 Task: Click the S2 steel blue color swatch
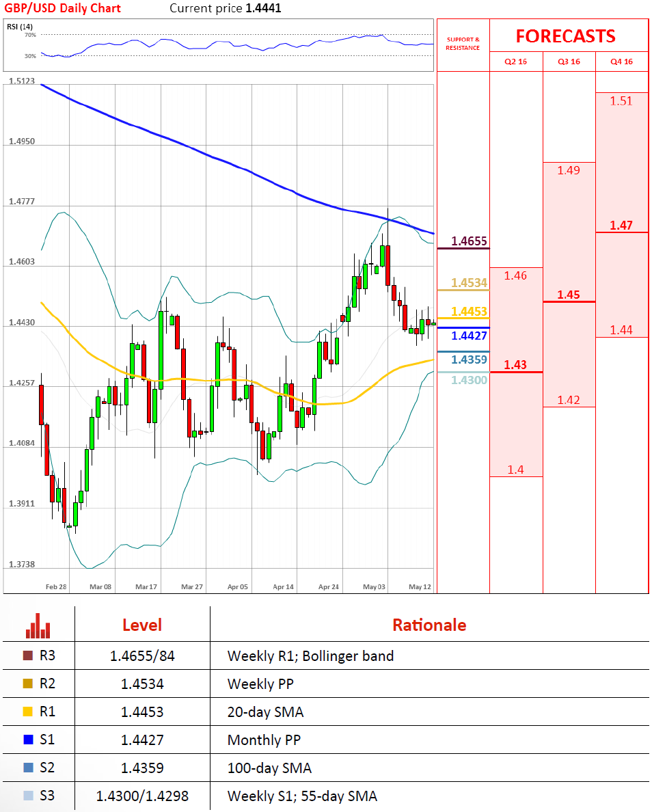[x=28, y=768]
